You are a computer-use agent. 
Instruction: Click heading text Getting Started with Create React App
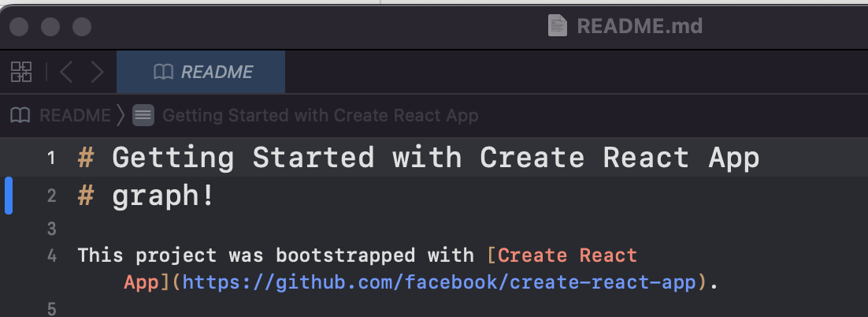pos(436,158)
